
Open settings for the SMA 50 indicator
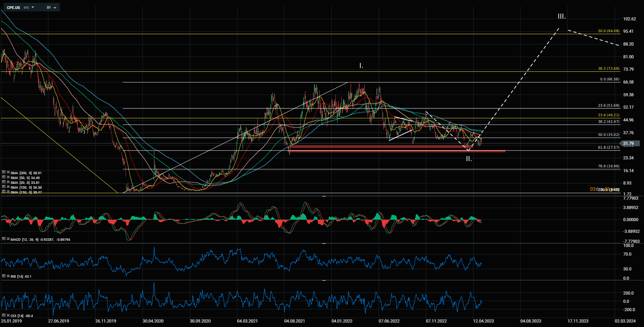coord(3,177)
